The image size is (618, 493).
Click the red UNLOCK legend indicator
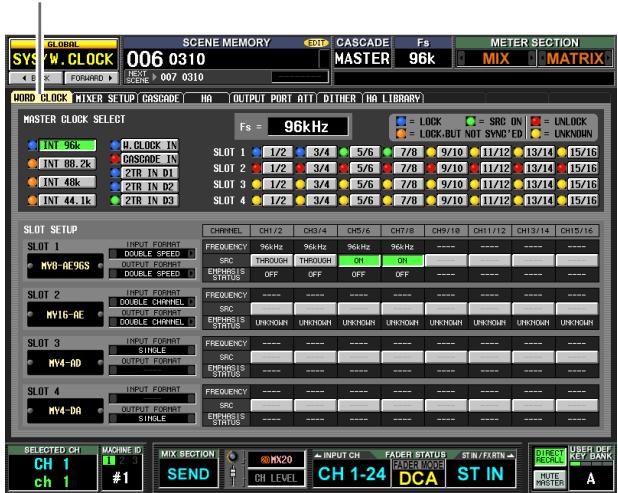535,121
